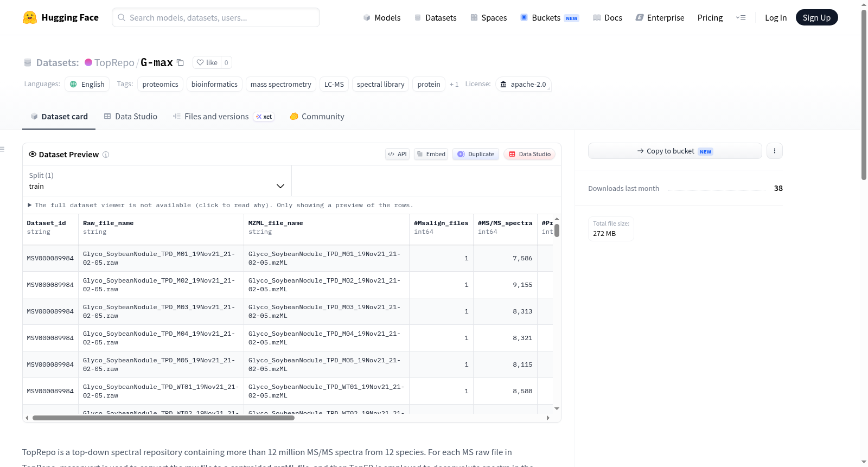Duplicate the dataset
The image size is (868, 467).
click(476, 154)
